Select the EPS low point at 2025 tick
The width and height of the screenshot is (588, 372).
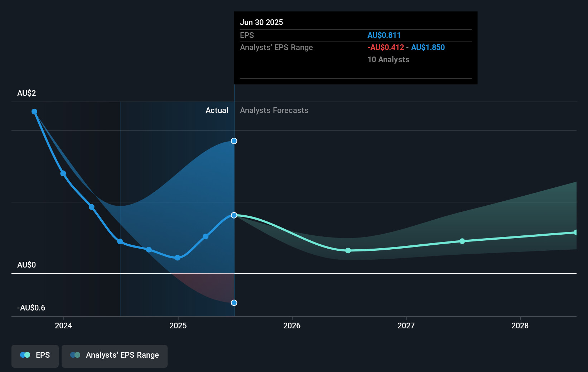tap(177, 258)
